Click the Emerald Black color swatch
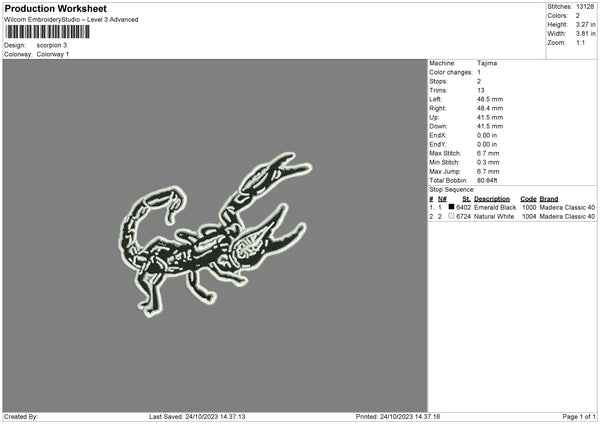 tap(452, 207)
